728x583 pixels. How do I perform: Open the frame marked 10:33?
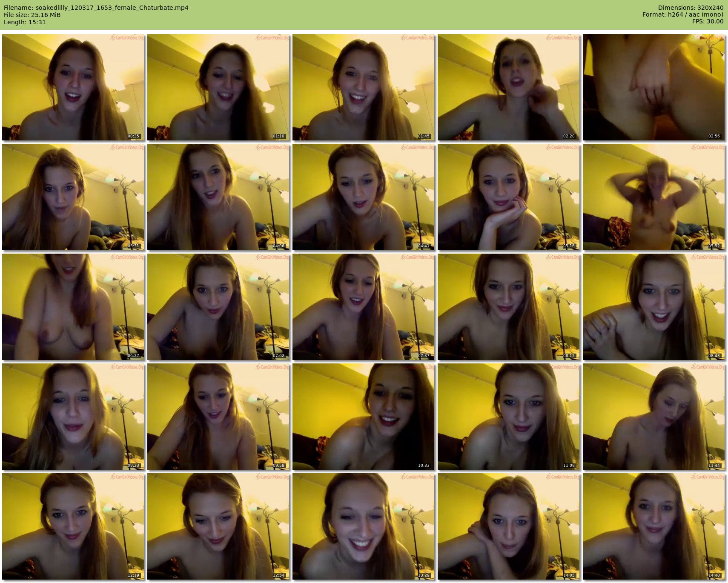(364, 417)
